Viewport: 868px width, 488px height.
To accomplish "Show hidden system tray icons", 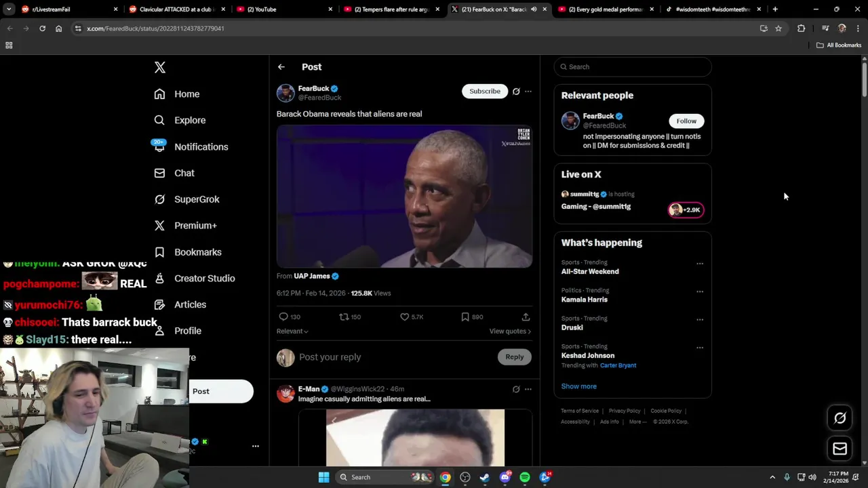I will [x=772, y=477].
